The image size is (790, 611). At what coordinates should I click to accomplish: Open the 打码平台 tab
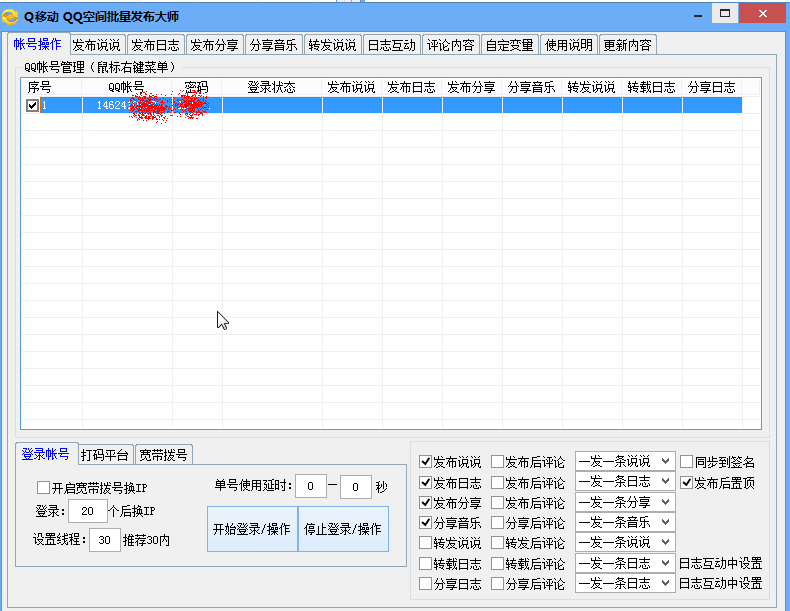tap(105, 455)
